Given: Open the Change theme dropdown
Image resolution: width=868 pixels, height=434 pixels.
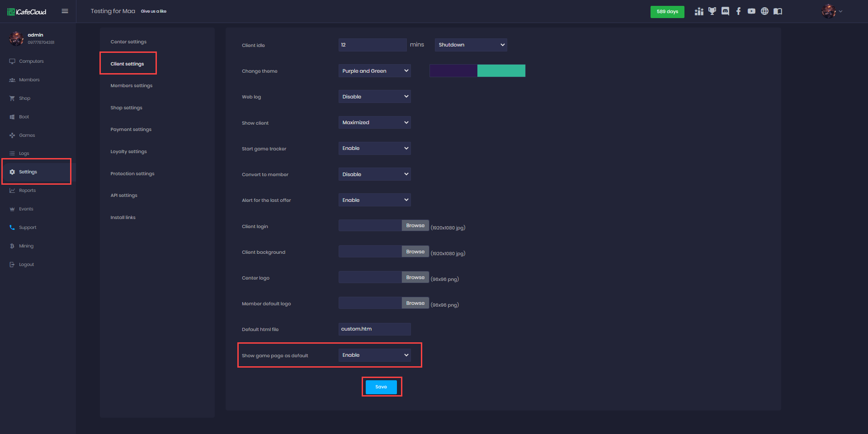Looking at the screenshot, I should [x=374, y=71].
